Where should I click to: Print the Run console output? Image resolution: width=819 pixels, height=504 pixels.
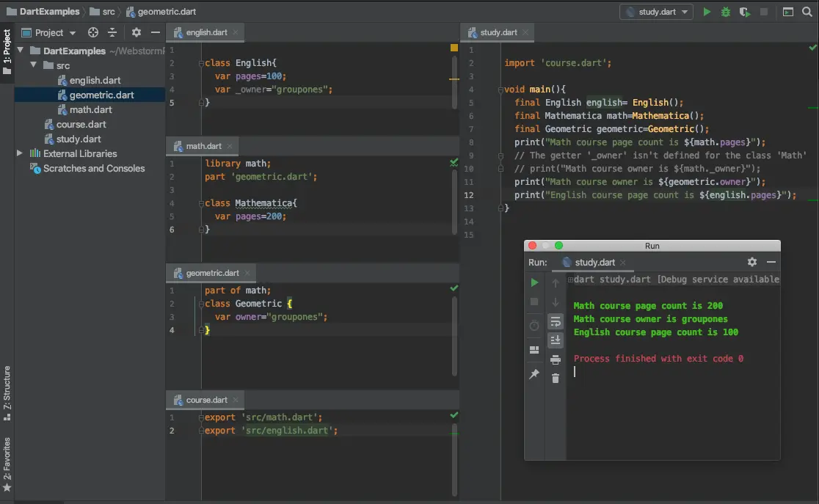[556, 359]
